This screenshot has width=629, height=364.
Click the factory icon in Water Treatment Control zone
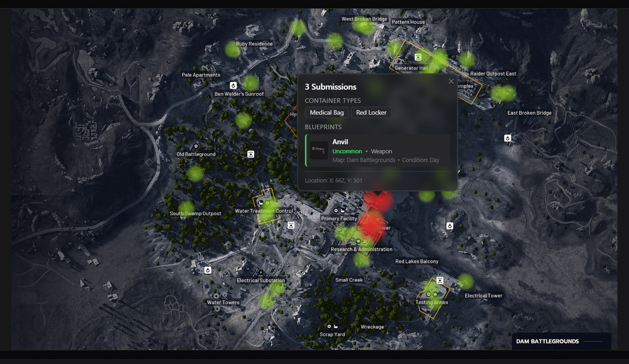tap(261, 203)
